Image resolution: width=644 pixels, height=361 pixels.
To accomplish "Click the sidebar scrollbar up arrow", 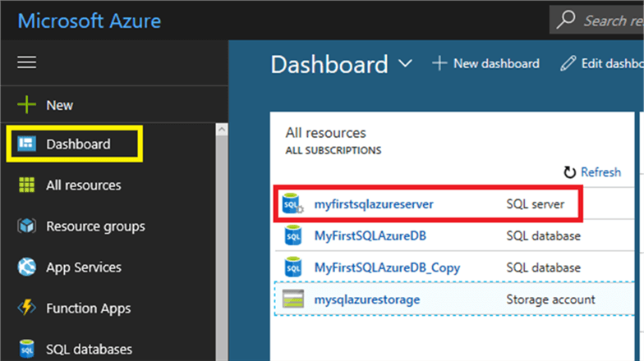I will pos(222,130).
